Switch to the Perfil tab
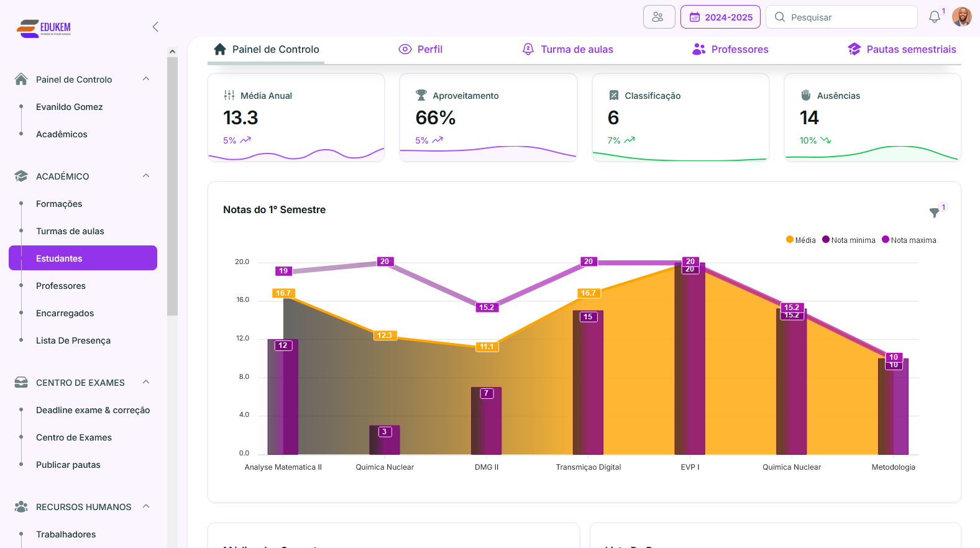The height and width of the screenshot is (548, 980). point(421,50)
